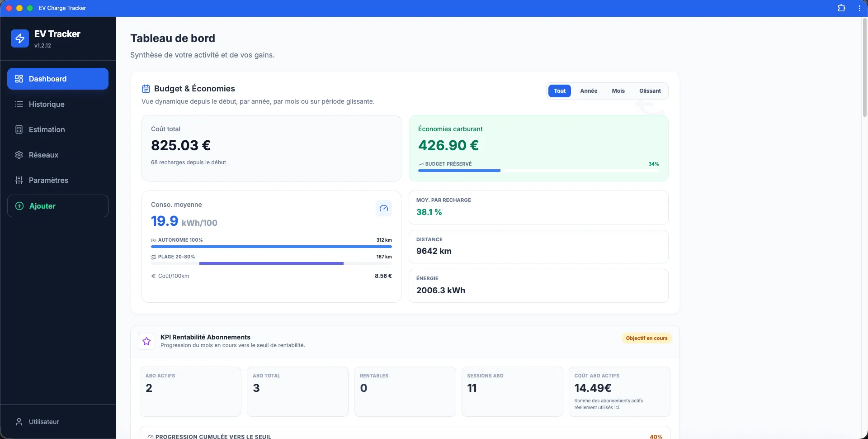Click the Réseaux gear icon
The height and width of the screenshot is (439, 868).
pyautogui.click(x=19, y=155)
